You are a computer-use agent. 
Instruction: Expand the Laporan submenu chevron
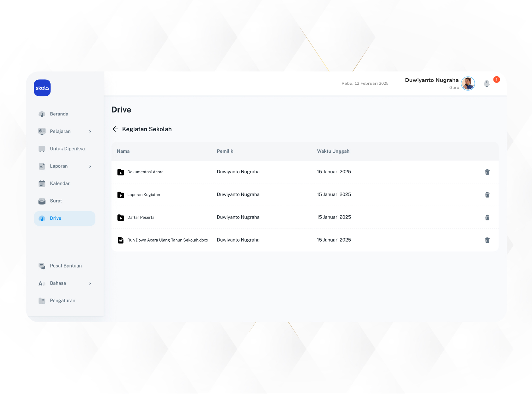[90, 166]
